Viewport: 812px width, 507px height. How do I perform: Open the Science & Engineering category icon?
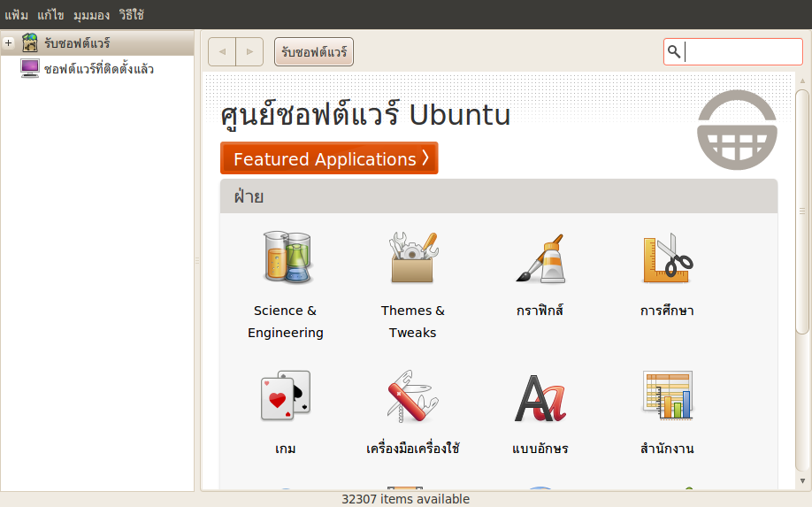coord(287,257)
